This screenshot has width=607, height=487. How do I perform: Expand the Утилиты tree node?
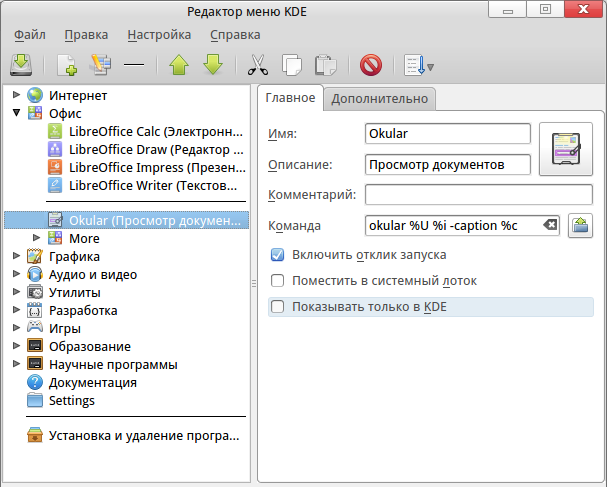[x=16, y=292]
